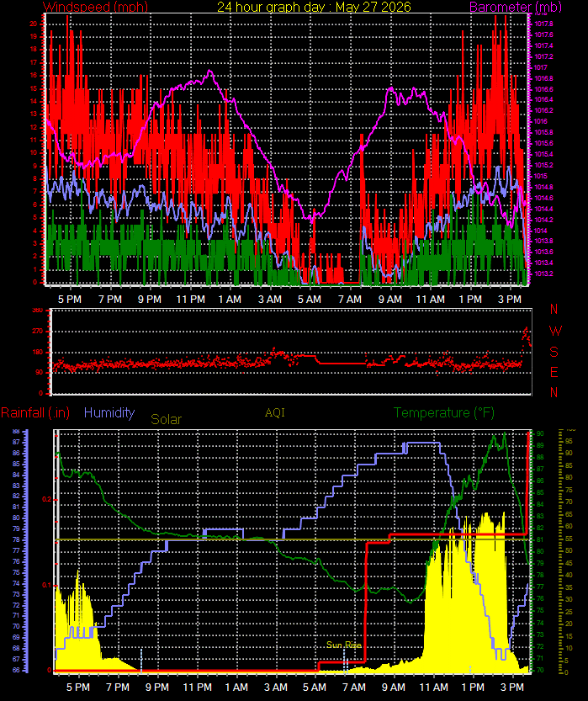Click '7 AM' on the bottom chart time axis
Viewport: 588px width, 701px height.
pyautogui.click(x=354, y=688)
